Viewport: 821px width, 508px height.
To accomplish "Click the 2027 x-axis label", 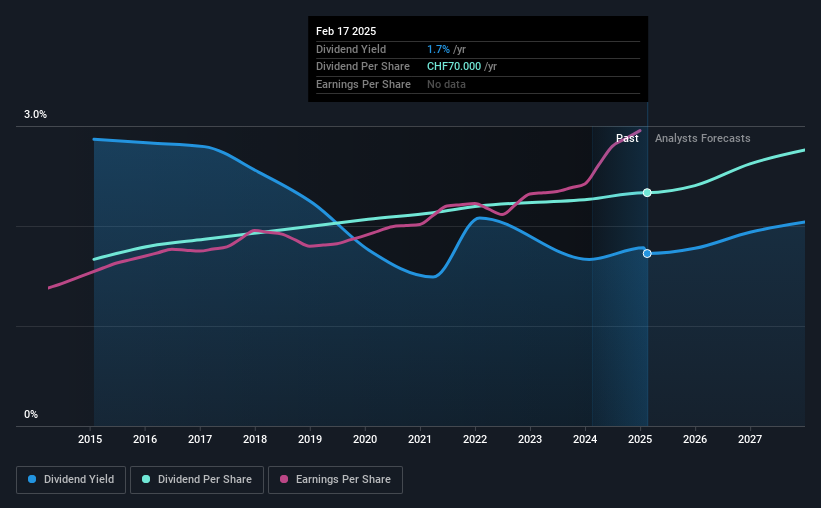I will 750,439.
